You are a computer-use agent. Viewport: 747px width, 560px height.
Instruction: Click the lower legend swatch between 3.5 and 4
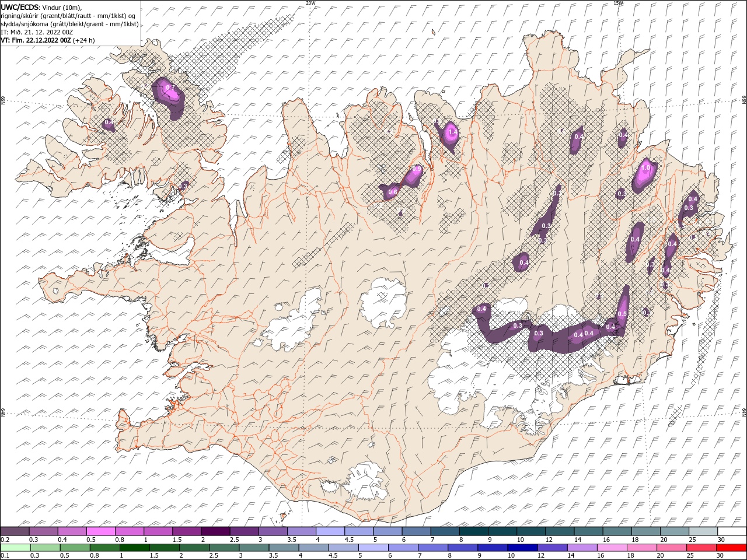(x=284, y=547)
